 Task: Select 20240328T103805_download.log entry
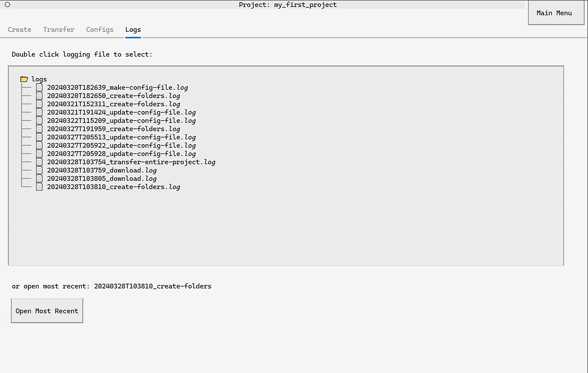tap(102, 179)
